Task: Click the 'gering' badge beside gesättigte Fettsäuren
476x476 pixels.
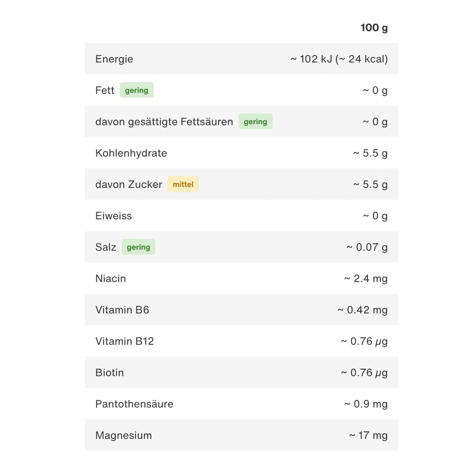Action: point(255,121)
